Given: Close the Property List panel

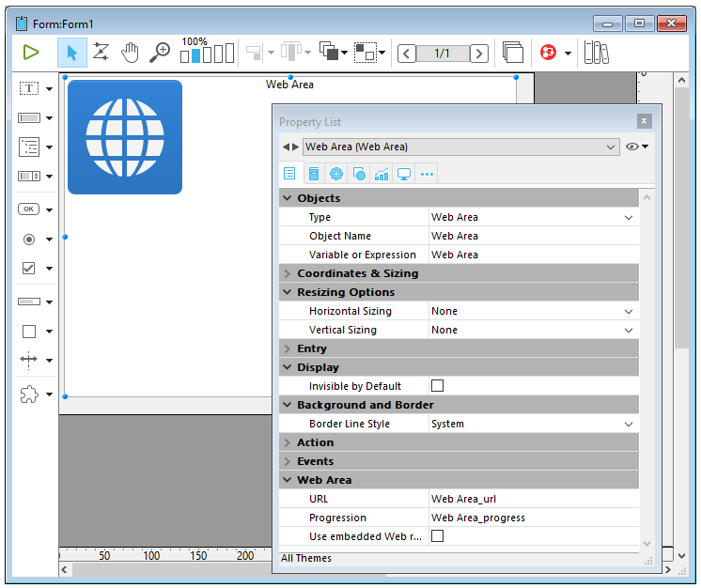Looking at the screenshot, I should tap(644, 121).
